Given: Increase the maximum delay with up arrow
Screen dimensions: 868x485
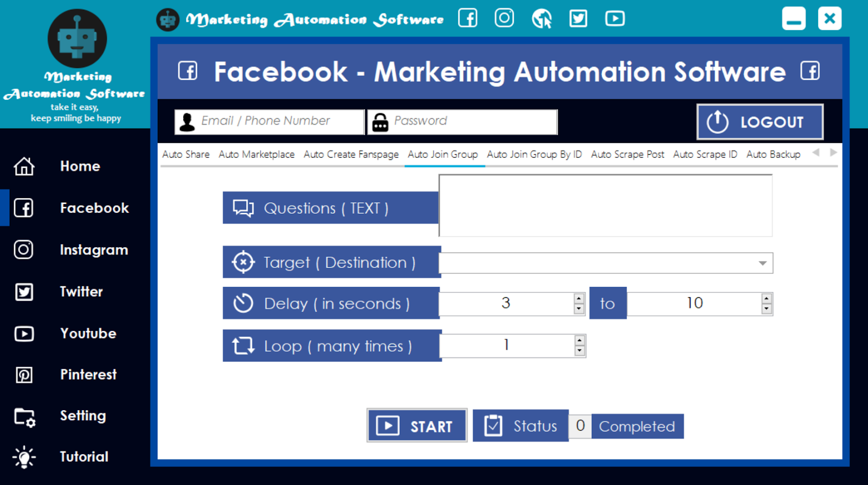Looking at the screenshot, I should tap(766, 298).
